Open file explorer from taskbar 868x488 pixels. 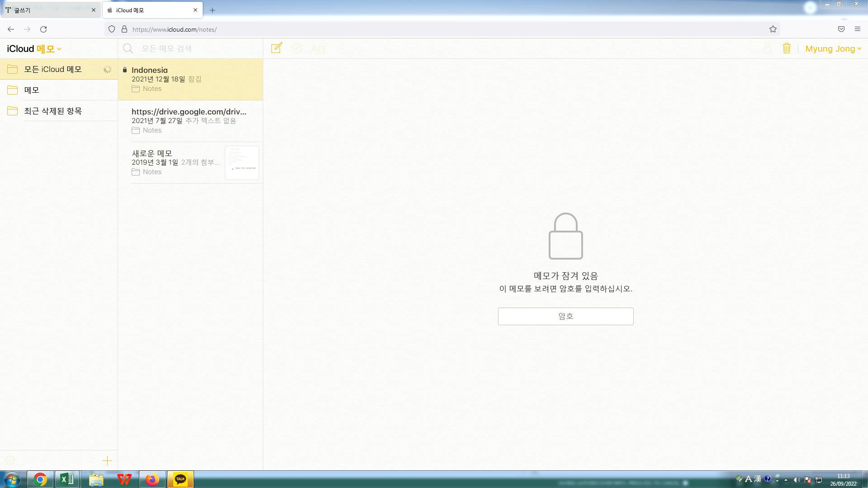pyautogui.click(x=96, y=479)
